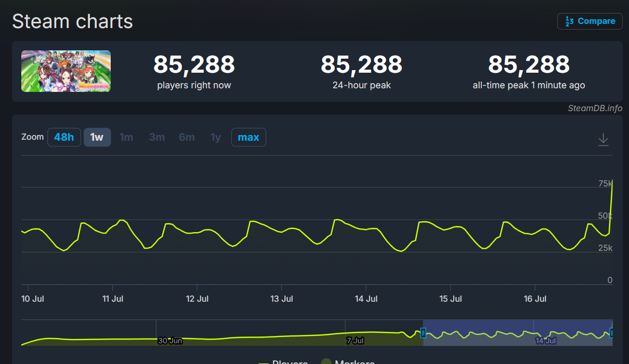This screenshot has width=629, height=364.
Task: Choose the 1y zoom option
Action: (x=216, y=137)
